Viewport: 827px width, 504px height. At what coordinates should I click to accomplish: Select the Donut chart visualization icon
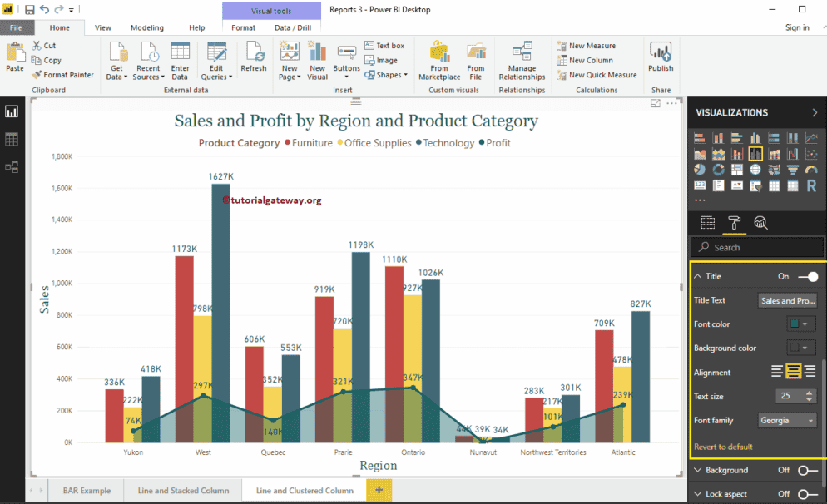(718, 169)
